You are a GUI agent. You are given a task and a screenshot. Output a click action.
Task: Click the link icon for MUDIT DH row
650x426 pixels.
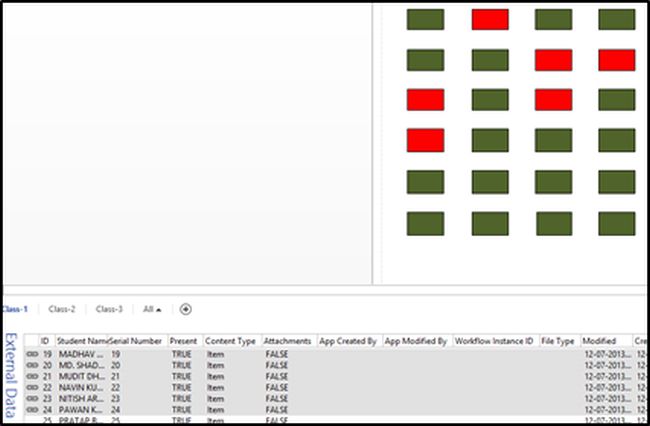[x=32, y=376]
